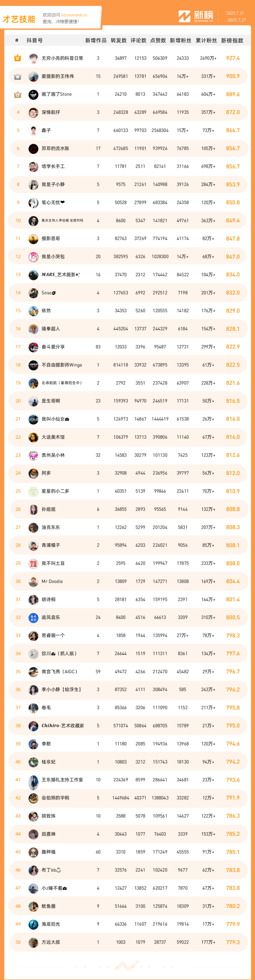Click 才艺技能 category title
Screen dimensions: 255x980
click(19, 19)
